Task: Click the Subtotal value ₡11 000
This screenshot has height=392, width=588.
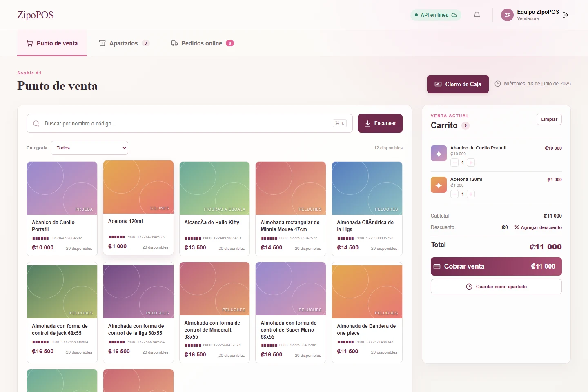Action: [x=552, y=216]
